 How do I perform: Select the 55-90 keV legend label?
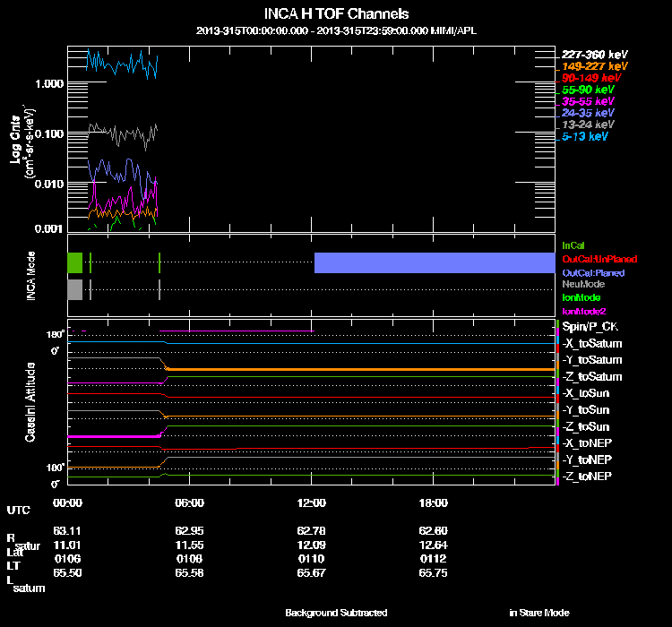pyautogui.click(x=588, y=90)
